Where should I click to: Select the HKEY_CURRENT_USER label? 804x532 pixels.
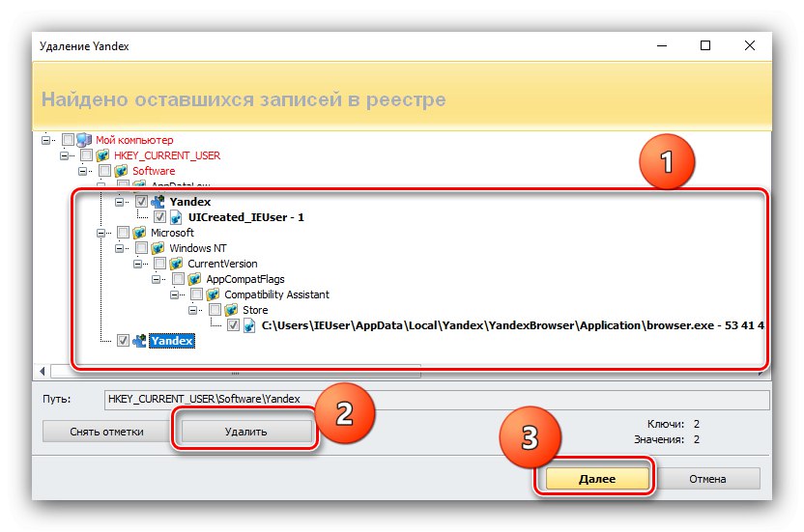(167, 155)
